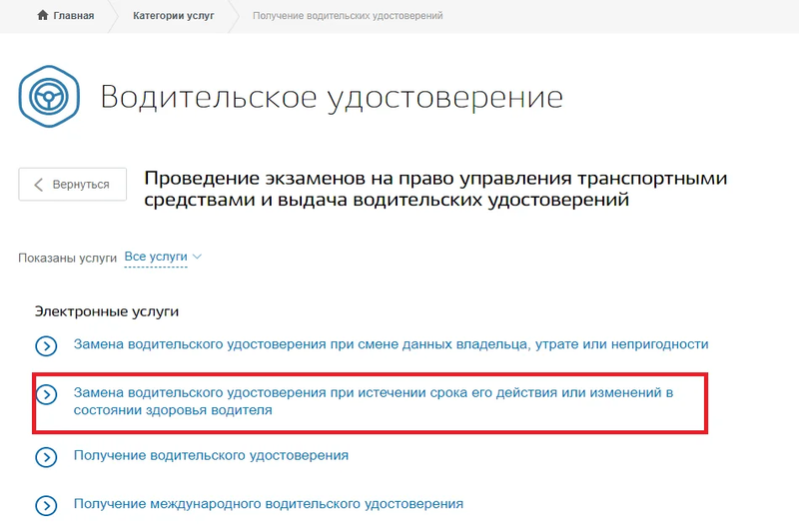Click the arrow icon beside Замена при истечении срока

(46, 394)
